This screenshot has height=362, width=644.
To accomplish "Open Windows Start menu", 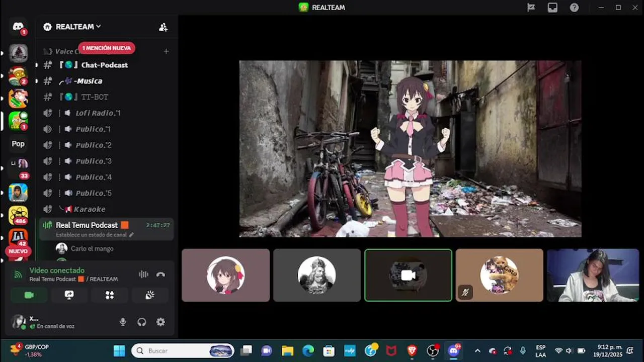I will coord(119,350).
